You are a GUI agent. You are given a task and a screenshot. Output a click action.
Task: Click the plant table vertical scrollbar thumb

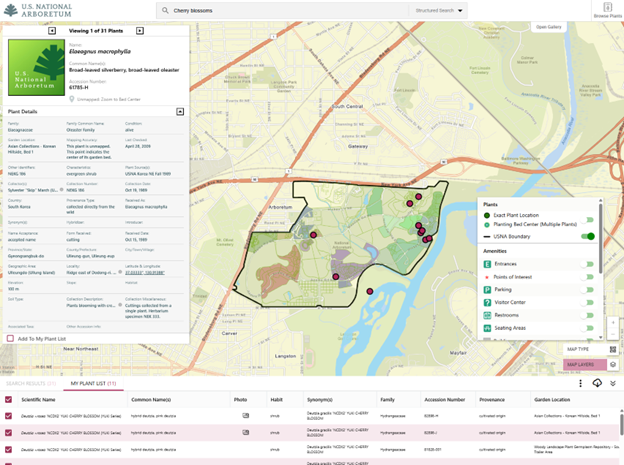pyautogui.click(x=621, y=424)
